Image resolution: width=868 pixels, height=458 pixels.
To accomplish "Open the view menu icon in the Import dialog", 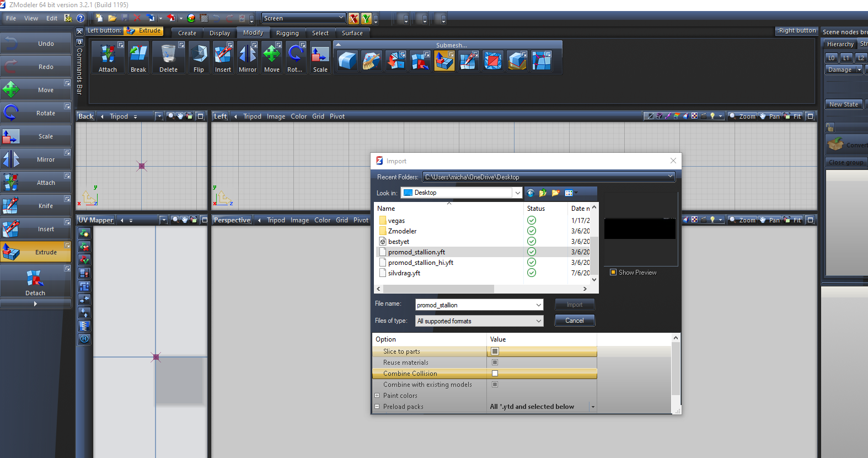I will 570,193.
